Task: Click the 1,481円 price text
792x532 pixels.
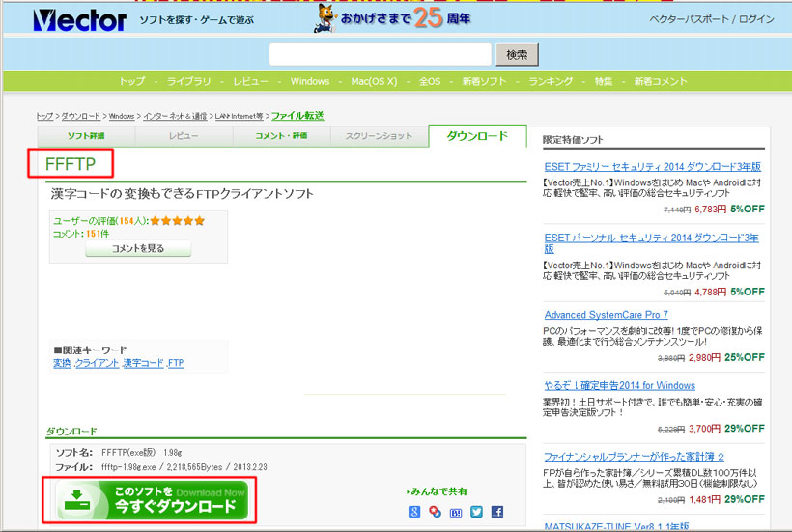Action: (x=704, y=500)
